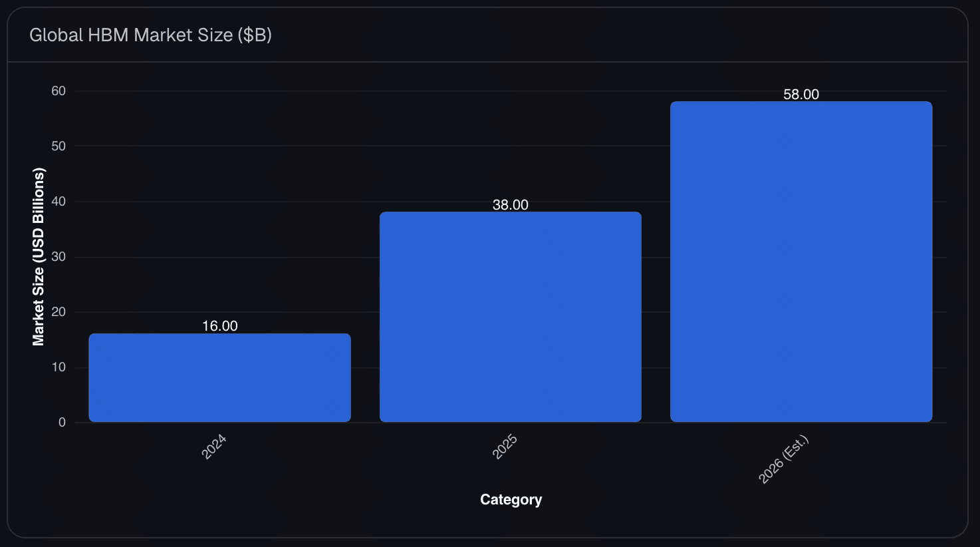Click the Category axis title
This screenshot has width=980, height=547.
(511, 500)
